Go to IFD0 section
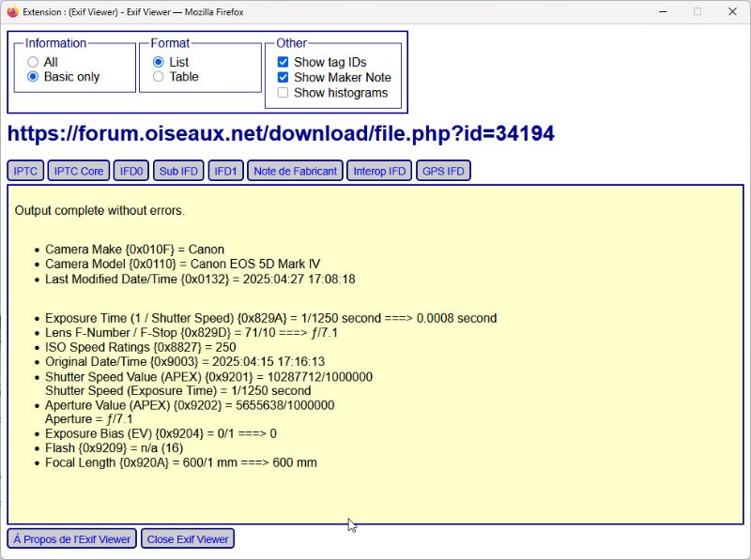Screen dimensions: 751x560 click(130, 171)
